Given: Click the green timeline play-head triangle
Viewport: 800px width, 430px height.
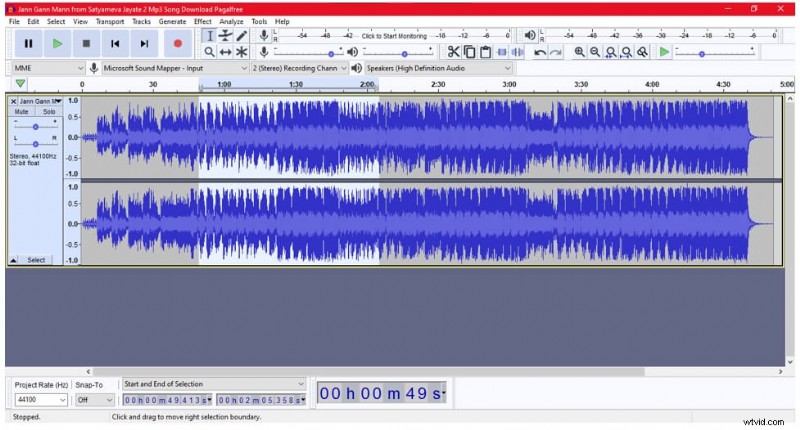Looking at the screenshot, I should tap(20, 84).
